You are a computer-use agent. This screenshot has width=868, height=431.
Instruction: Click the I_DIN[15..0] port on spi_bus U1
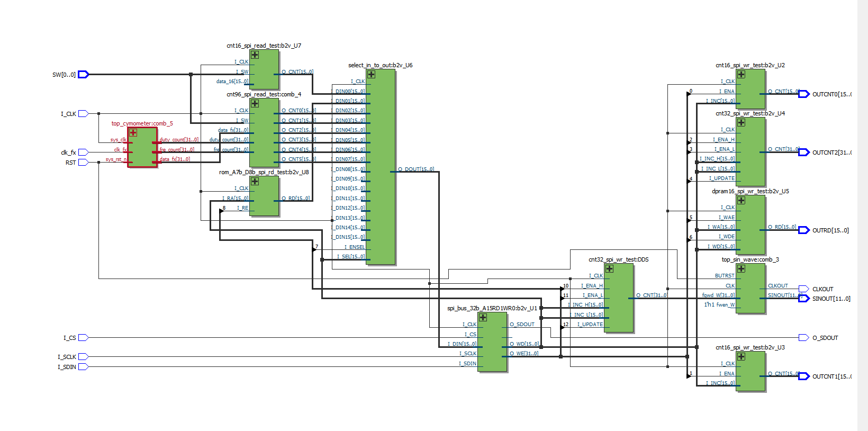click(462, 344)
